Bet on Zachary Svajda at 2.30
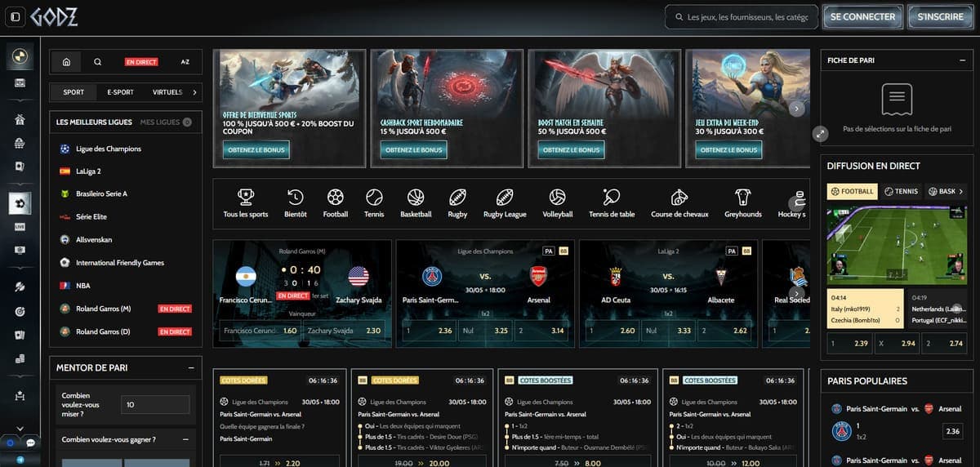 pos(344,331)
